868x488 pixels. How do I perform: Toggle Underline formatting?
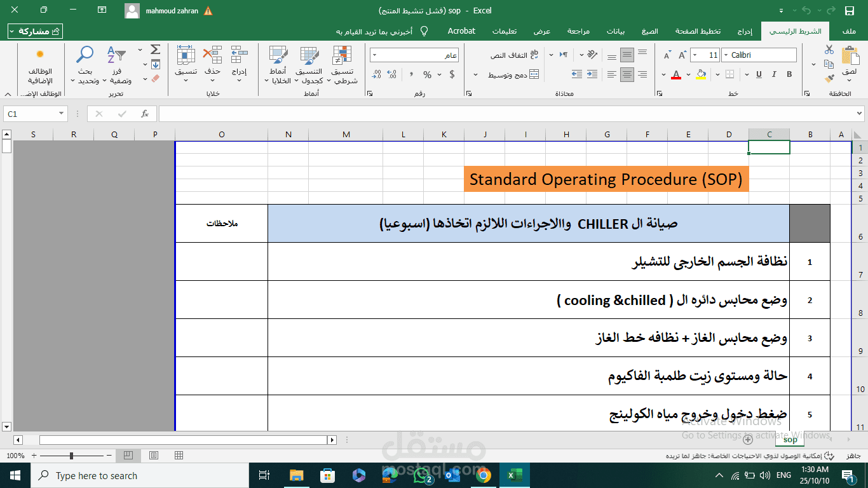tap(758, 74)
